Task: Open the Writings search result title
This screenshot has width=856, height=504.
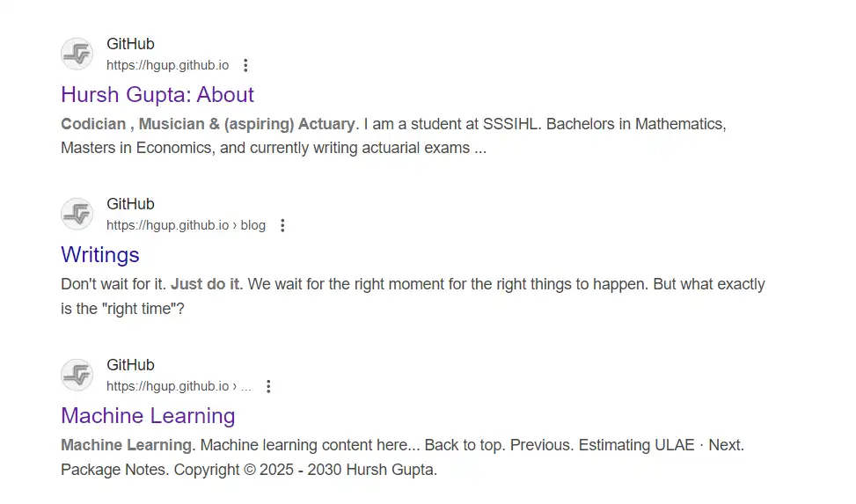Action: 100,255
